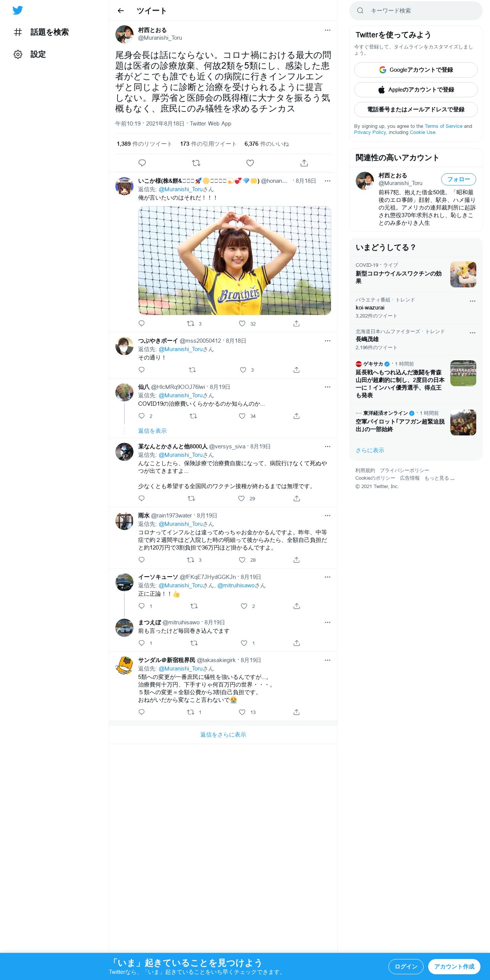Open more options on main tweet

click(327, 30)
